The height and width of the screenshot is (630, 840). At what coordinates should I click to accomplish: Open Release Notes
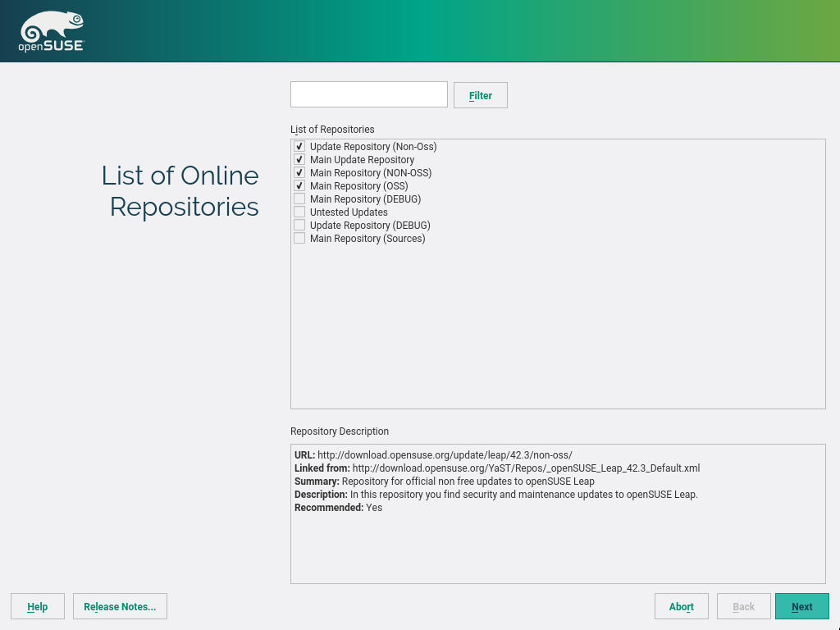[120, 606]
